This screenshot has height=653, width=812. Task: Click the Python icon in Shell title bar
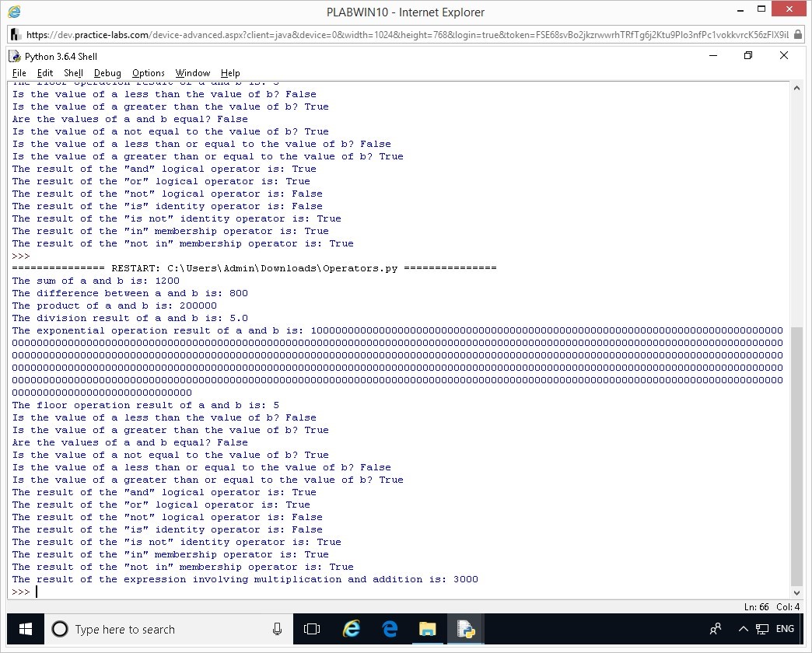(x=16, y=56)
